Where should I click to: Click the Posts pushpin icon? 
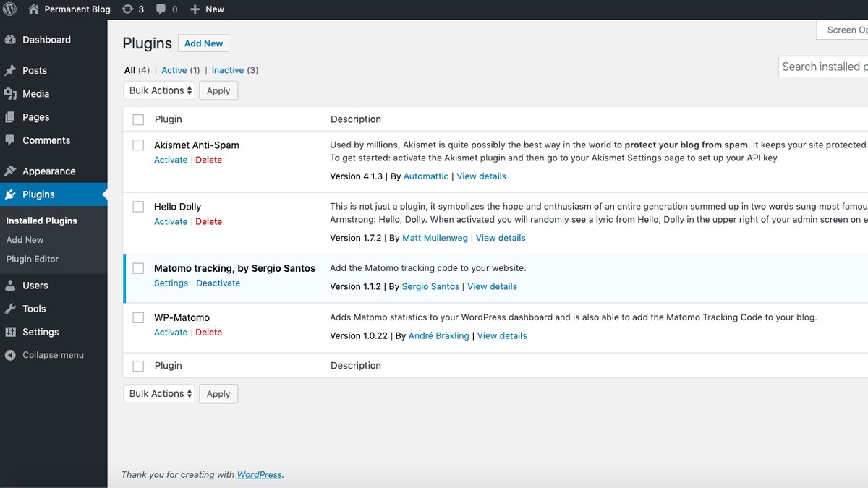pyautogui.click(x=10, y=70)
